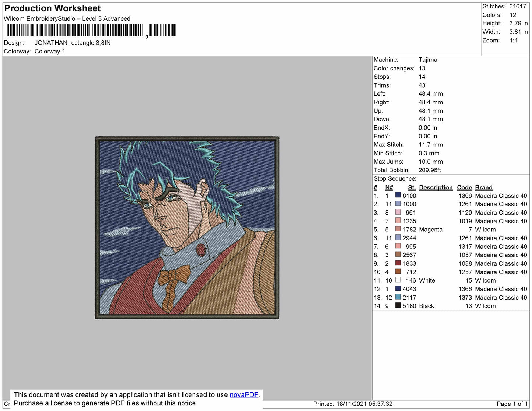The height and width of the screenshot is (411, 532).
Task: Select the lavender swatch with 1000 stitches
Action: click(398, 203)
